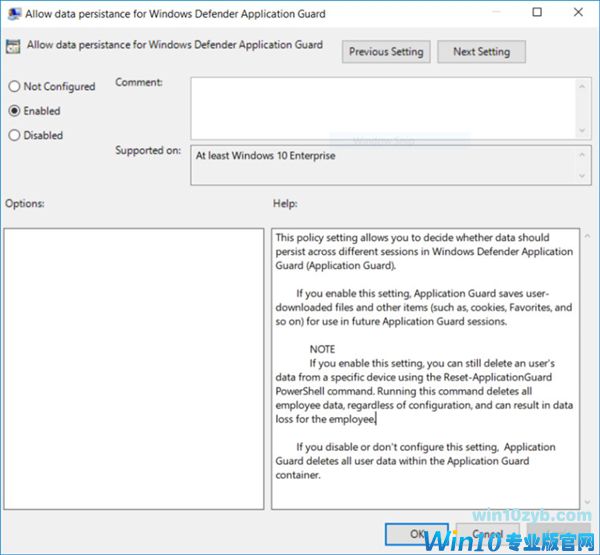Click Help pane scroll up arrow

(x=587, y=236)
